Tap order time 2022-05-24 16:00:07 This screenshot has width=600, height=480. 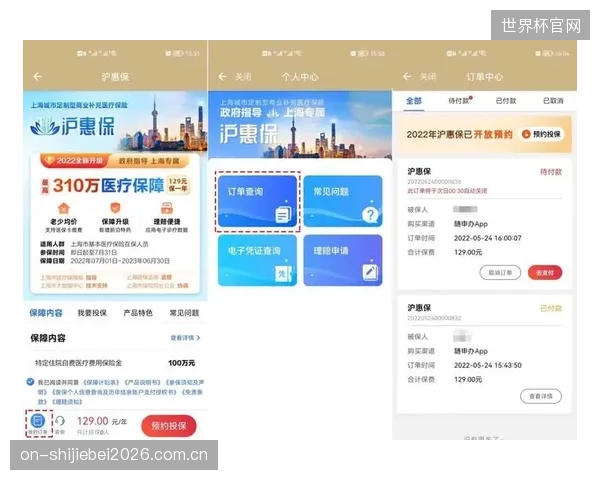point(488,238)
